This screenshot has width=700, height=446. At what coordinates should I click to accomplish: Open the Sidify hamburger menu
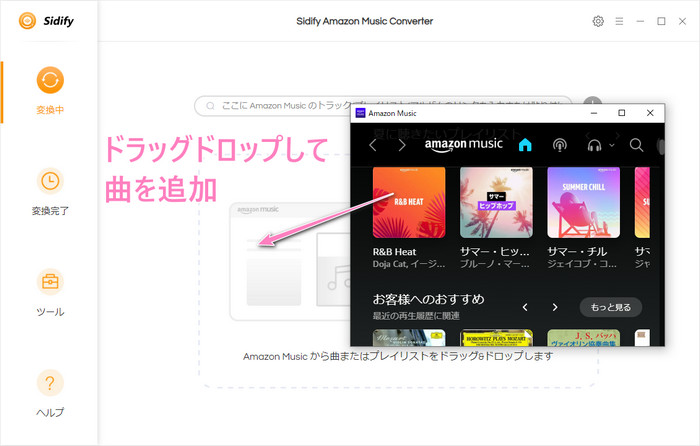[x=619, y=21]
